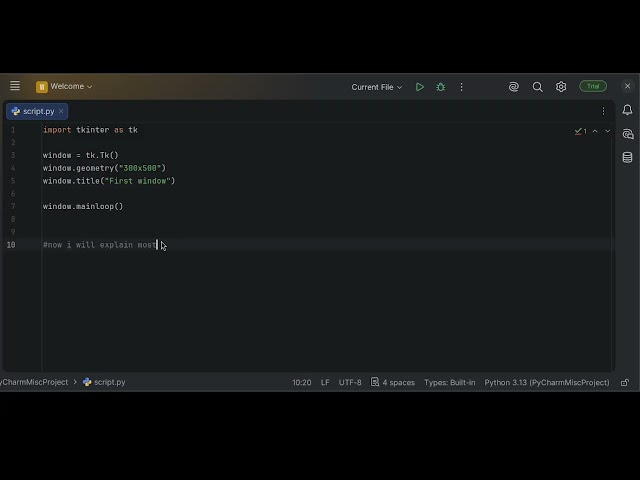Open the hamburger main menu
640x480 pixels.
point(15,86)
